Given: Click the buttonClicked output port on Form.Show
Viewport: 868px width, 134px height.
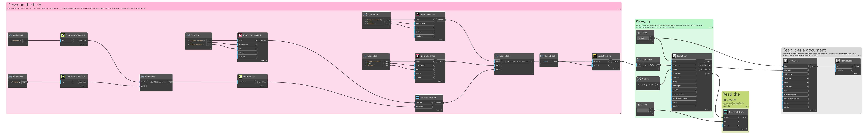Looking at the screenshot, I should [706, 69].
